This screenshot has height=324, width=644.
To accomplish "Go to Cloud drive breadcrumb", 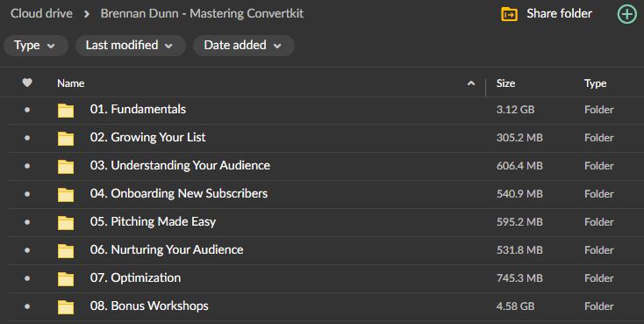I will click(x=41, y=13).
